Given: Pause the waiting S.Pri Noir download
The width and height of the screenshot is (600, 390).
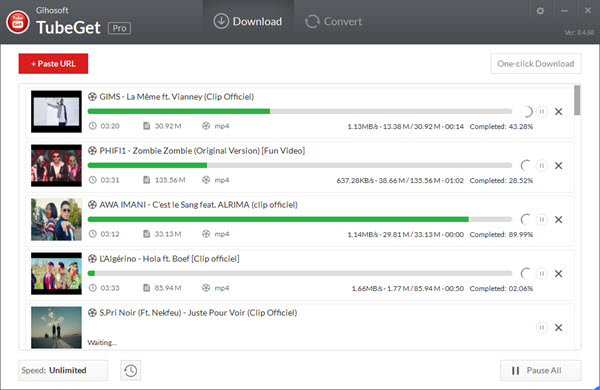Looking at the screenshot, I should click(541, 328).
